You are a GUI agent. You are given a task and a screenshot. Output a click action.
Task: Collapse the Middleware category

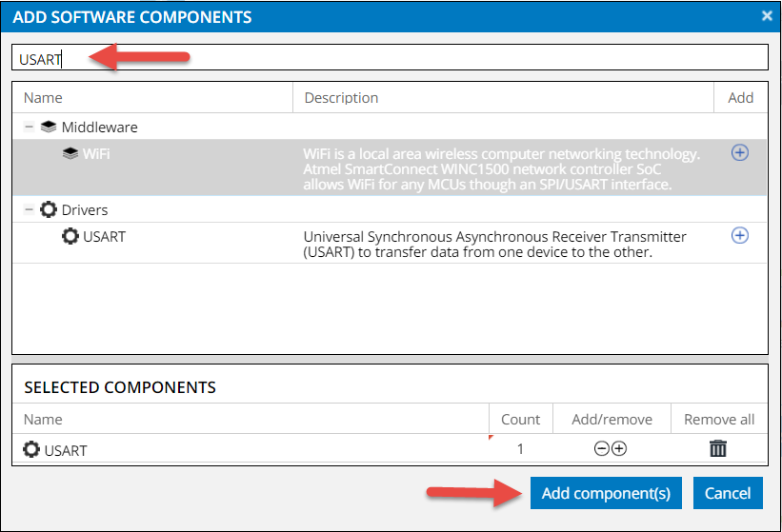coord(30,127)
